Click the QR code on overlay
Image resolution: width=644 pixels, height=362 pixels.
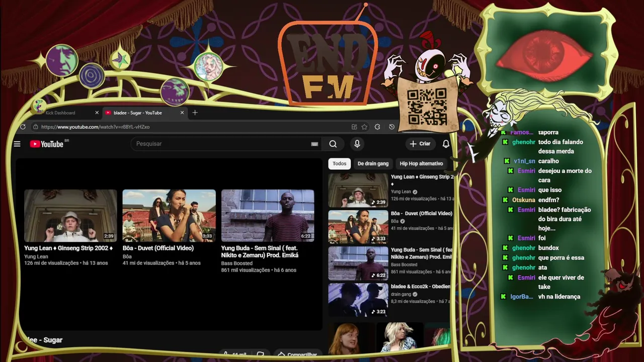tap(427, 107)
